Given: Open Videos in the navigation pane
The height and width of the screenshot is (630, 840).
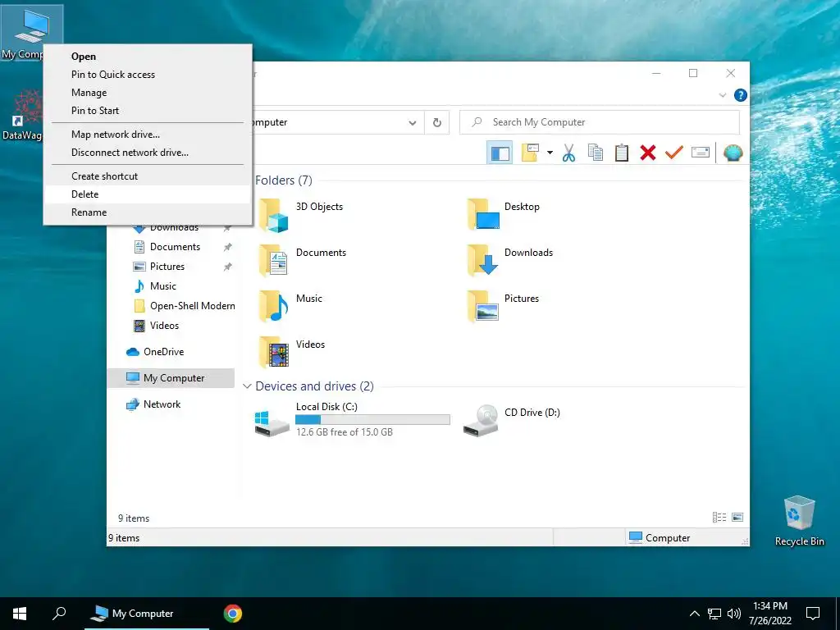Looking at the screenshot, I should pos(164,326).
